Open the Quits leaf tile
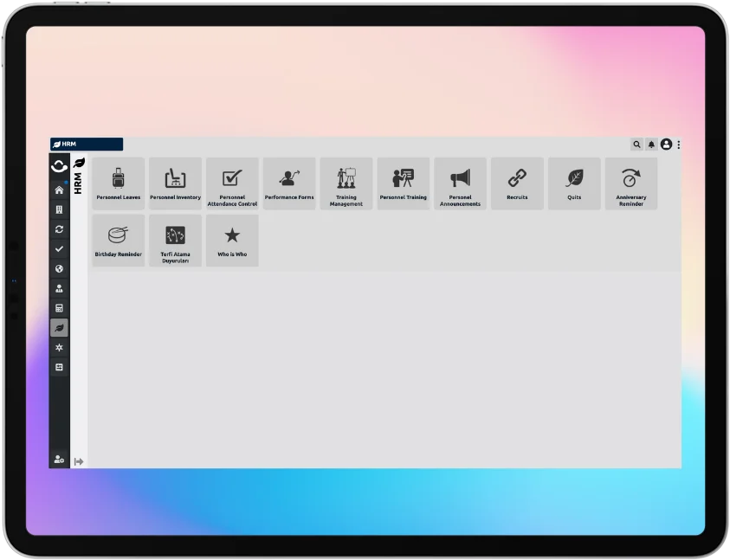Image resolution: width=730 pixels, height=560 pixels. [574, 183]
